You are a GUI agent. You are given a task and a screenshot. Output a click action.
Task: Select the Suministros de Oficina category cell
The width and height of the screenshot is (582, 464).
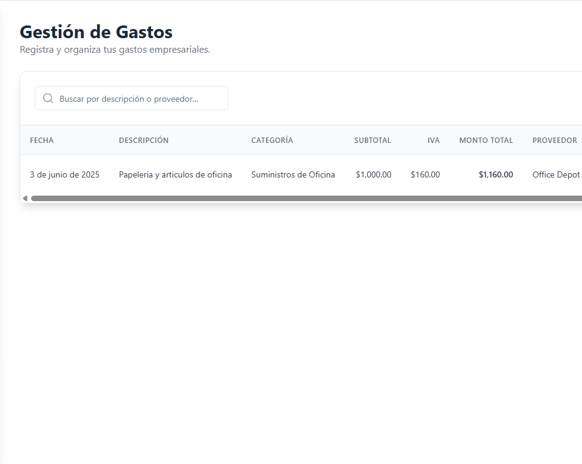click(x=293, y=174)
